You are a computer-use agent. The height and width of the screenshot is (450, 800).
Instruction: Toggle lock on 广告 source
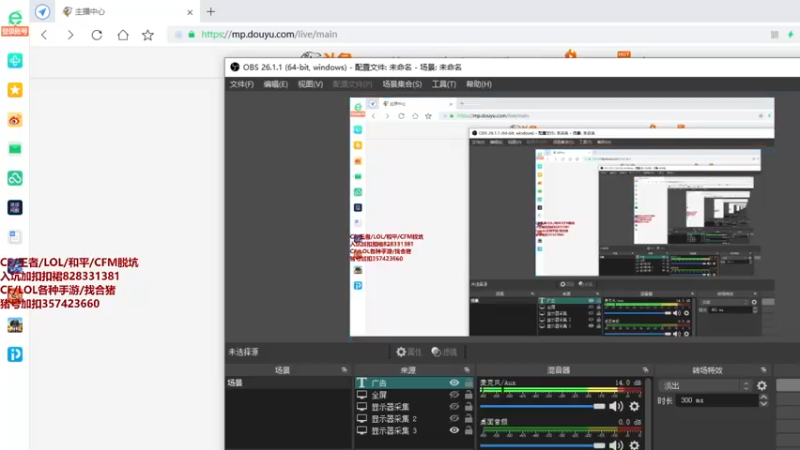tap(468, 382)
